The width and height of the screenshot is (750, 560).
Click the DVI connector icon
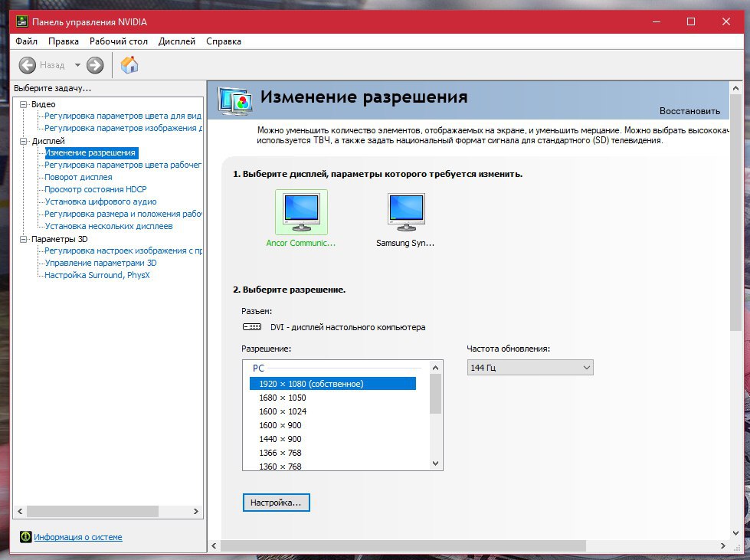252,327
